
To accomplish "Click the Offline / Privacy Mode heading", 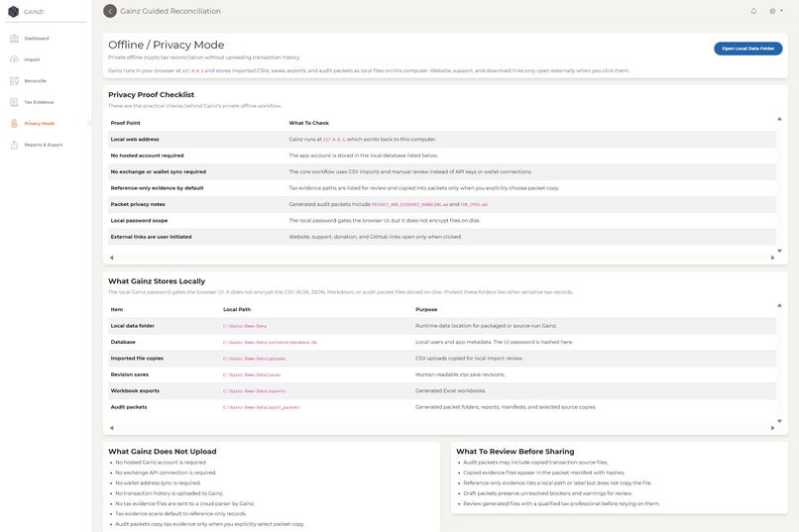I will [167, 45].
